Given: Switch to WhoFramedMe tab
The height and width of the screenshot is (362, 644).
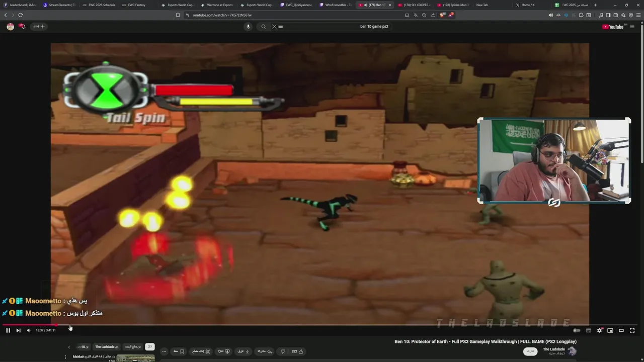Looking at the screenshot, I should tap(337, 5).
